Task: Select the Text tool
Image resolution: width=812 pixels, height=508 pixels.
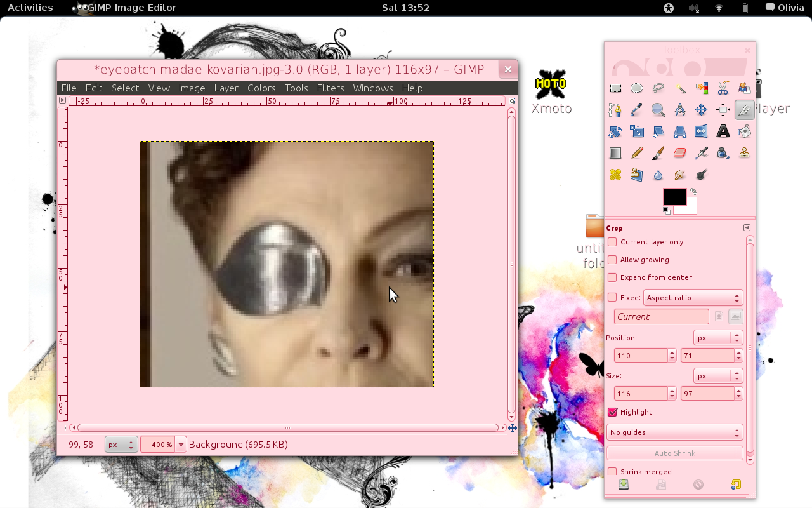Action: [723, 131]
